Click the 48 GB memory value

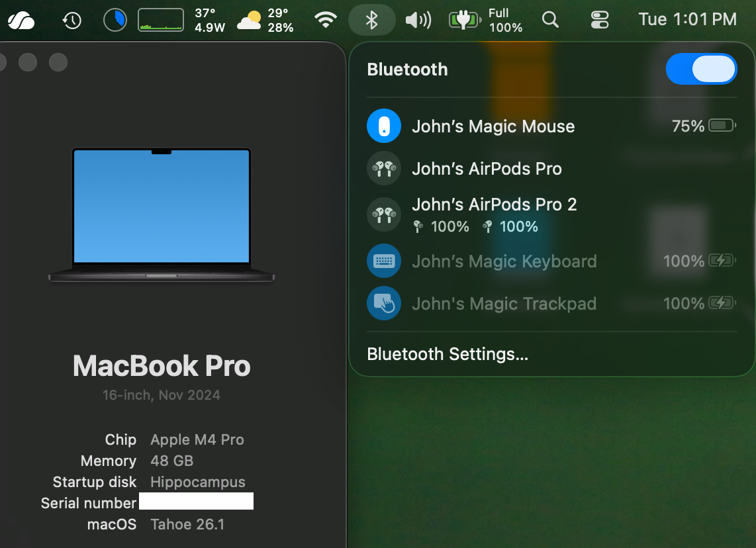(x=171, y=461)
